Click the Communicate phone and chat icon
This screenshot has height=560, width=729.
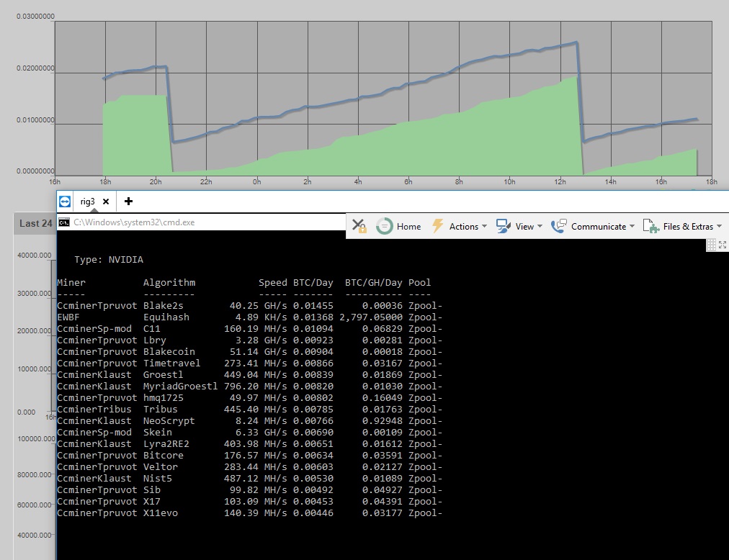tap(559, 226)
